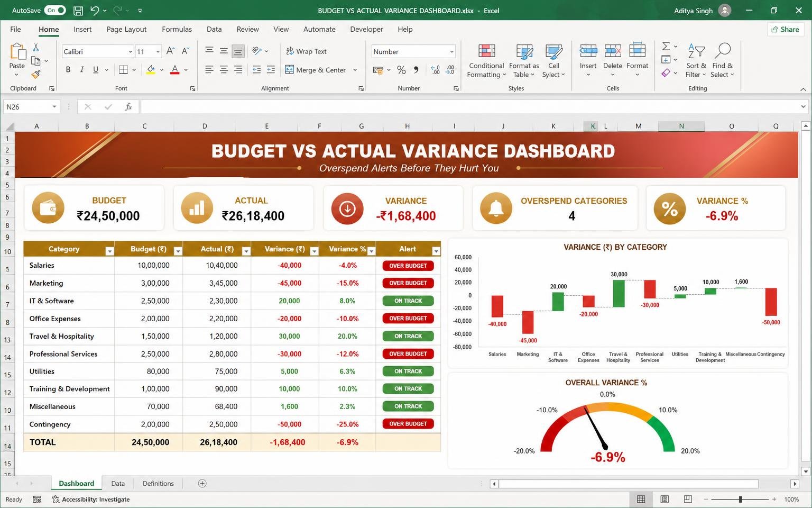Switch to the Data sheet tab

(118, 483)
